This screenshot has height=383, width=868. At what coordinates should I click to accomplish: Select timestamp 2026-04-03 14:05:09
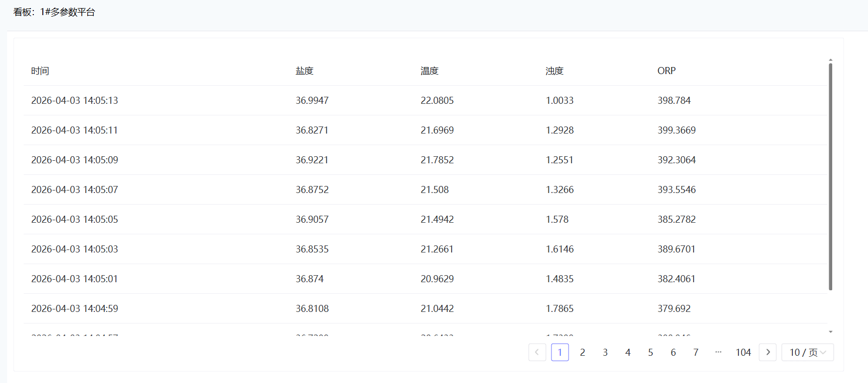[75, 160]
